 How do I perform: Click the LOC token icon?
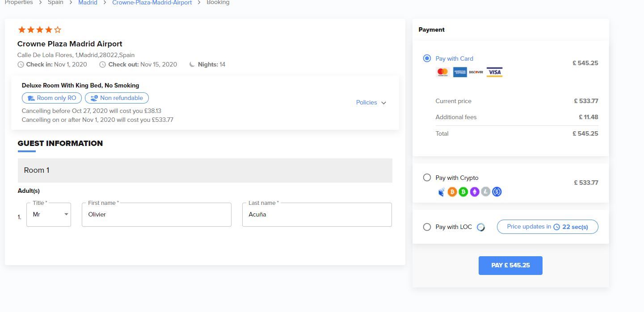click(x=481, y=227)
